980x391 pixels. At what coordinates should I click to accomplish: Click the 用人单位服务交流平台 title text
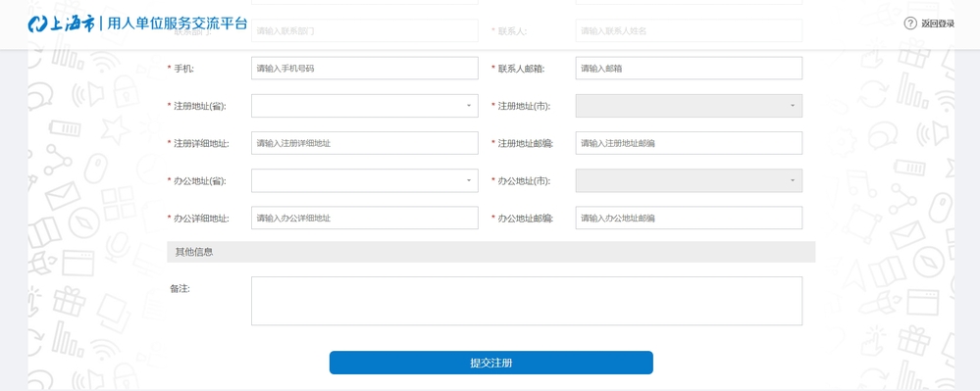(178, 24)
